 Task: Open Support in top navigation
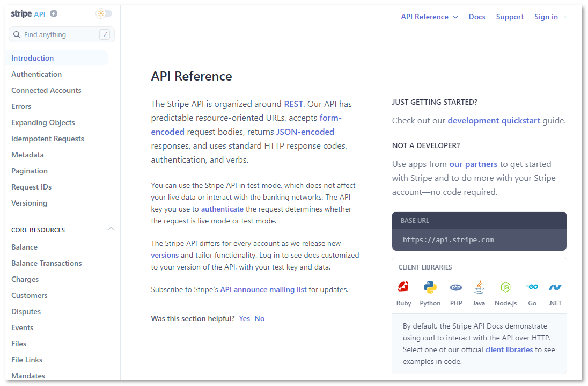[510, 17]
